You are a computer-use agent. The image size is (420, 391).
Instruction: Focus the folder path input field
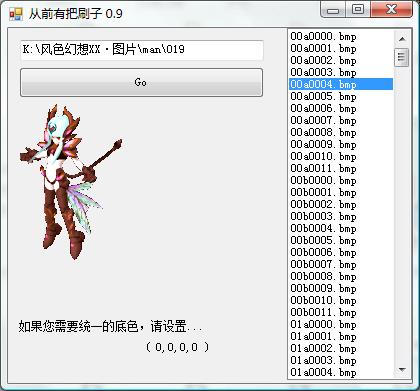(x=142, y=50)
